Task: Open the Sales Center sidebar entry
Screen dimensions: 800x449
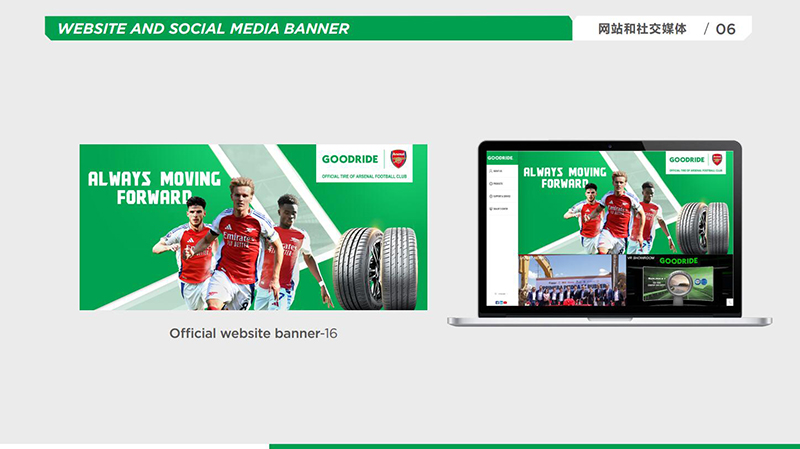Action: (498, 209)
